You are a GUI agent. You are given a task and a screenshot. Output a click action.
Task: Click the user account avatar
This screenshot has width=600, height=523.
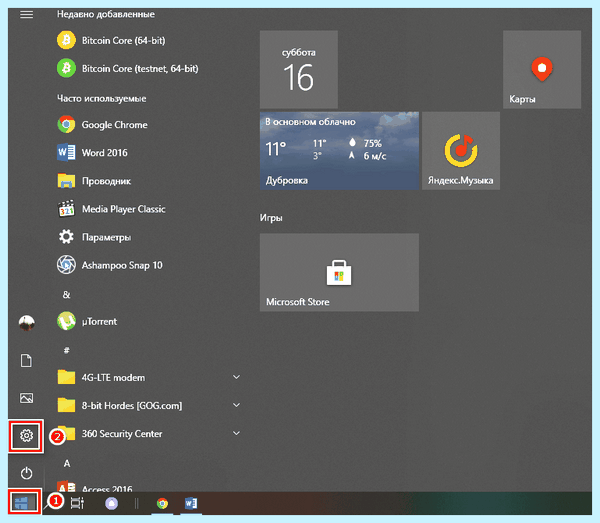point(26,323)
